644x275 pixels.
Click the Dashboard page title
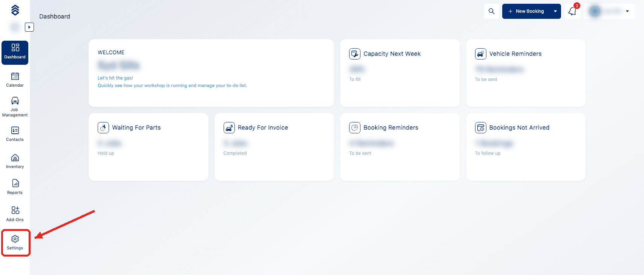coord(55,17)
